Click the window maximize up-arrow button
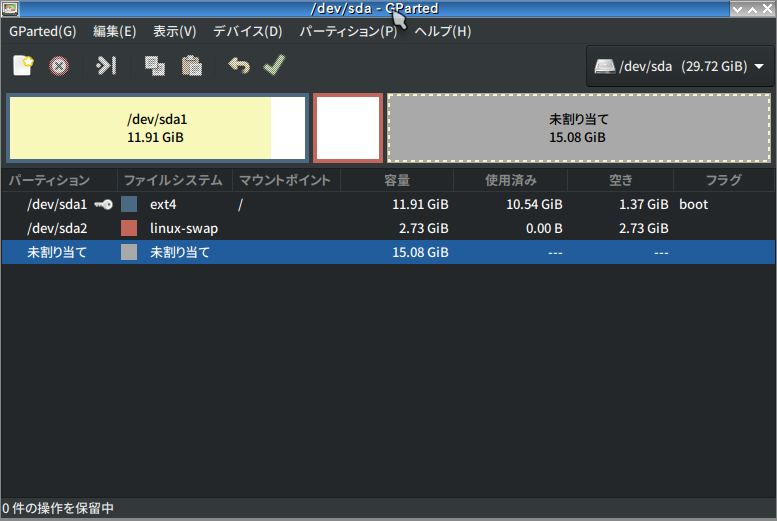The width and height of the screenshot is (777, 521). (x=752, y=9)
